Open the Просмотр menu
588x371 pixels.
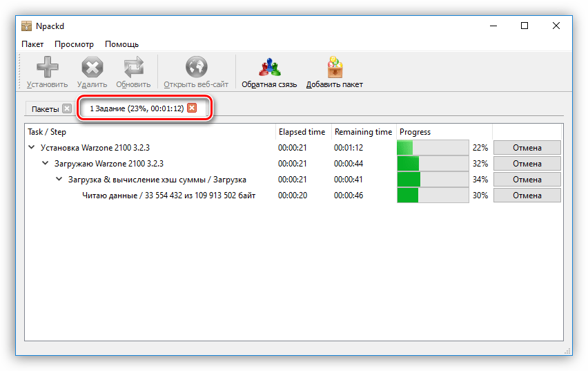click(x=74, y=44)
